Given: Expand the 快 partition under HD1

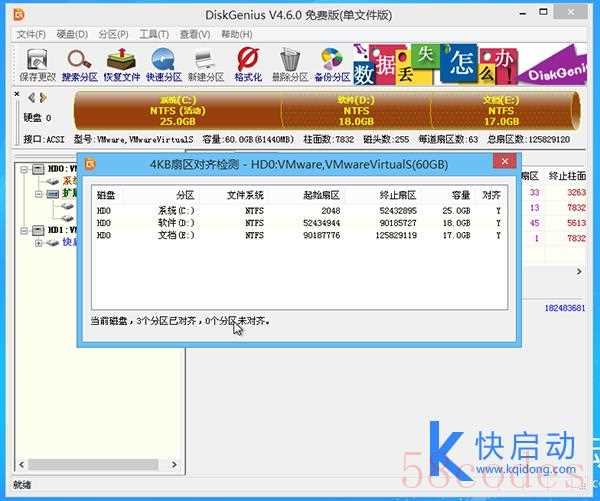Looking at the screenshot, I should (39, 243).
